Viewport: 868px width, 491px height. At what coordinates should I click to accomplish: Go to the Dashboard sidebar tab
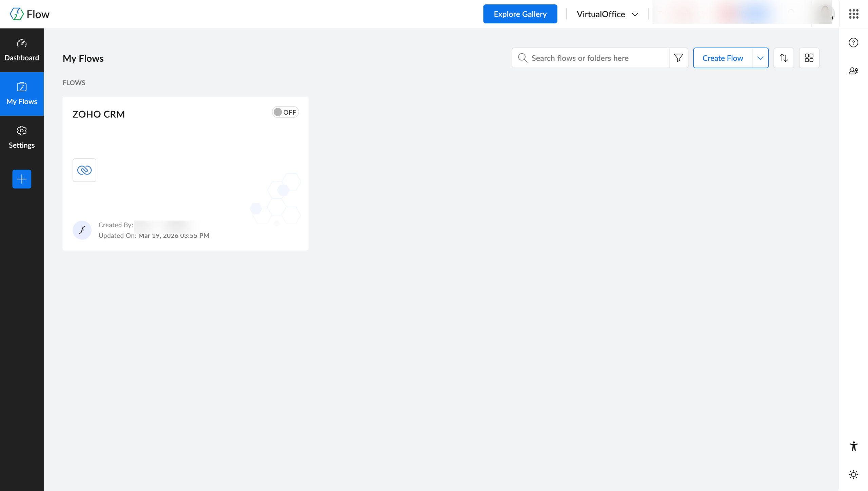(22, 50)
